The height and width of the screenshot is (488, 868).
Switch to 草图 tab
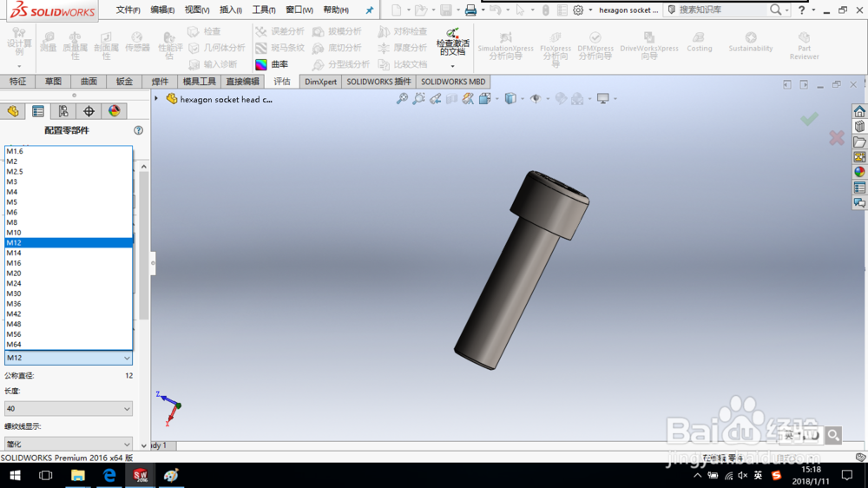click(53, 82)
